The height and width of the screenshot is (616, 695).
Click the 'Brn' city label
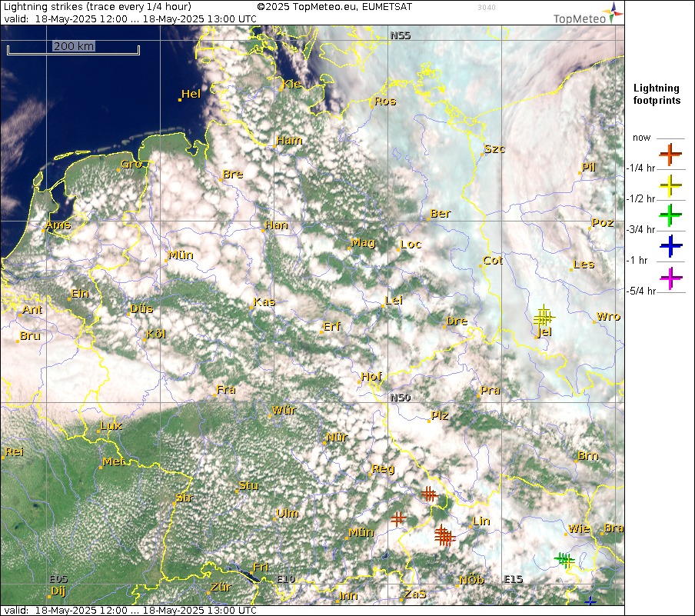coord(588,456)
